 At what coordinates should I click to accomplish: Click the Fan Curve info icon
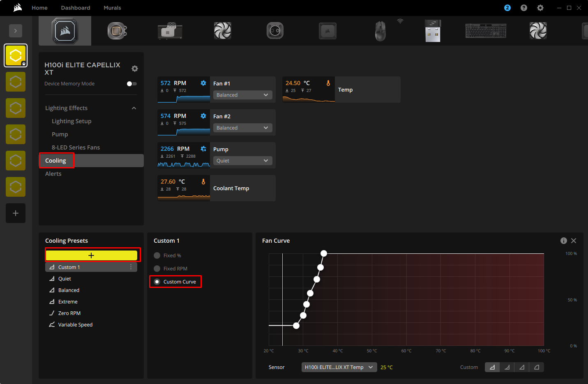coord(564,241)
